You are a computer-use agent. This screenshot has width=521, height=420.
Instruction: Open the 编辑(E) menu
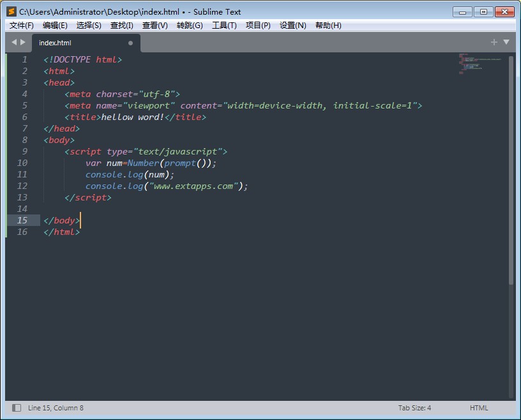point(55,26)
